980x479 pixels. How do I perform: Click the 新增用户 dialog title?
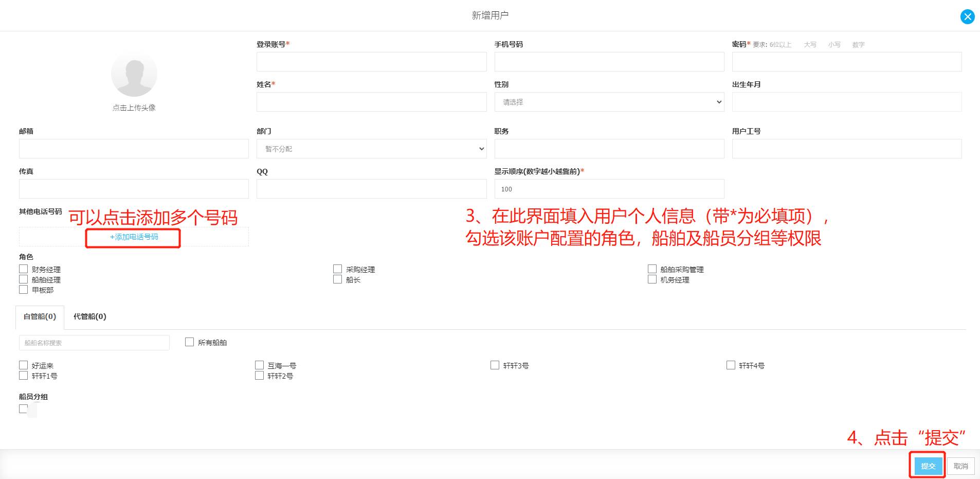pos(490,15)
